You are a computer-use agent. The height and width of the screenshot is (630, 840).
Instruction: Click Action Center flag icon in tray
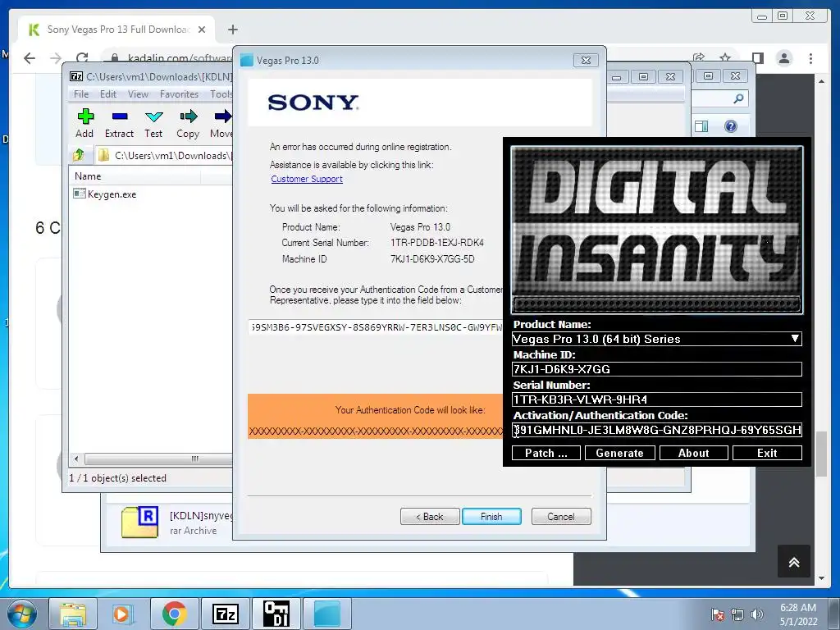click(718, 614)
